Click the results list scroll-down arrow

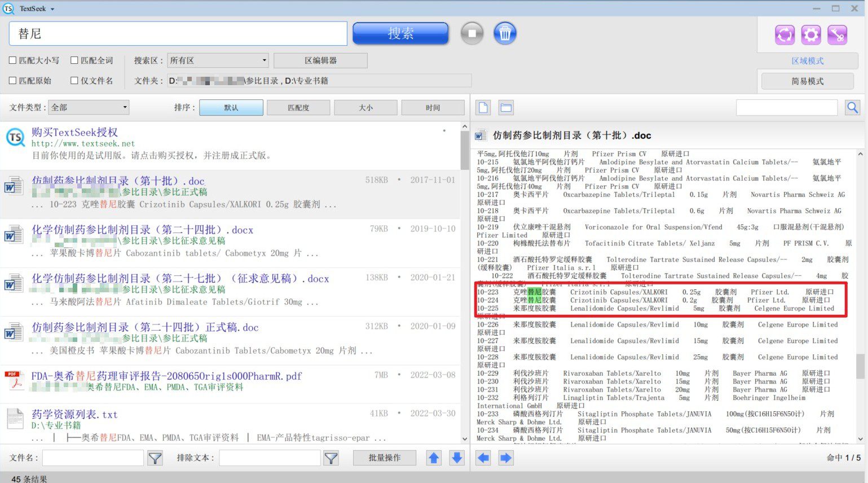click(x=465, y=438)
